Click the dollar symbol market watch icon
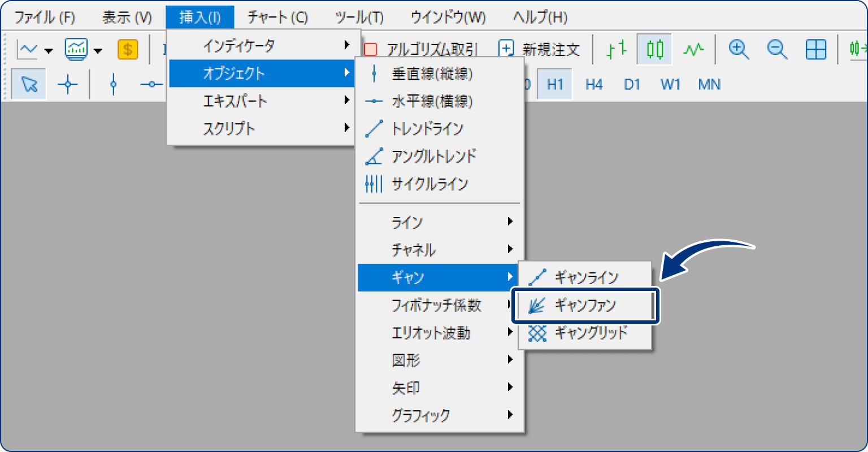Viewport: 868px width, 452px height. [x=128, y=50]
